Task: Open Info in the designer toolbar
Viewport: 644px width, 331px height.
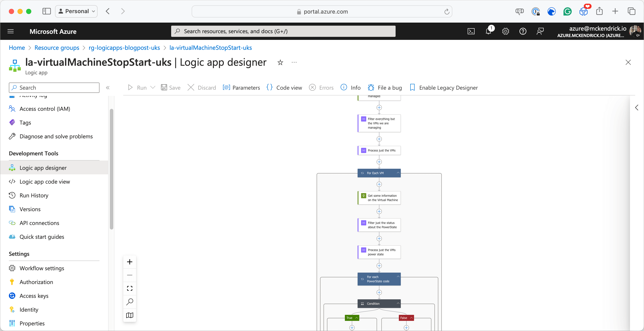Action: pyautogui.click(x=351, y=88)
